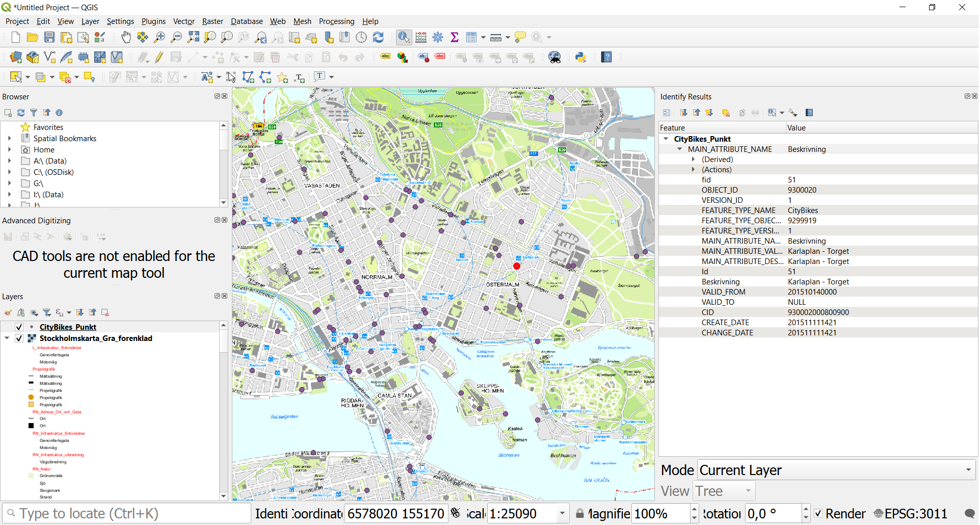
Task: Click Zoom Full extent icon
Action: click(193, 37)
